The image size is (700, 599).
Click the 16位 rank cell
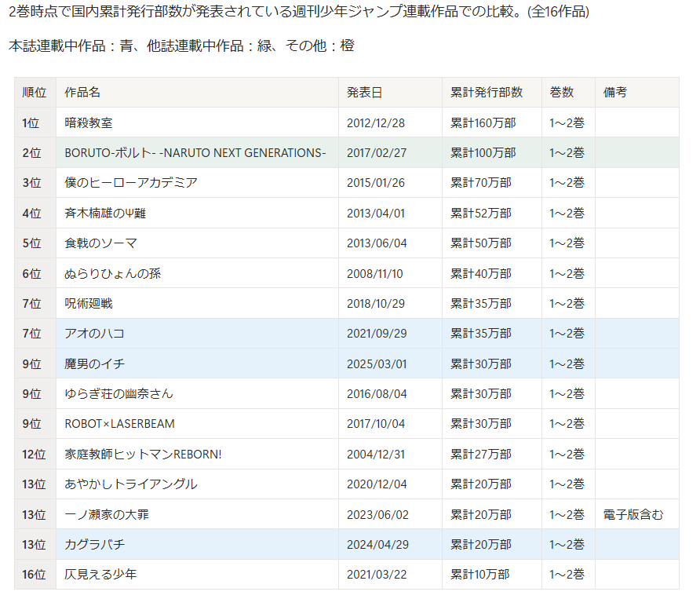35,575
